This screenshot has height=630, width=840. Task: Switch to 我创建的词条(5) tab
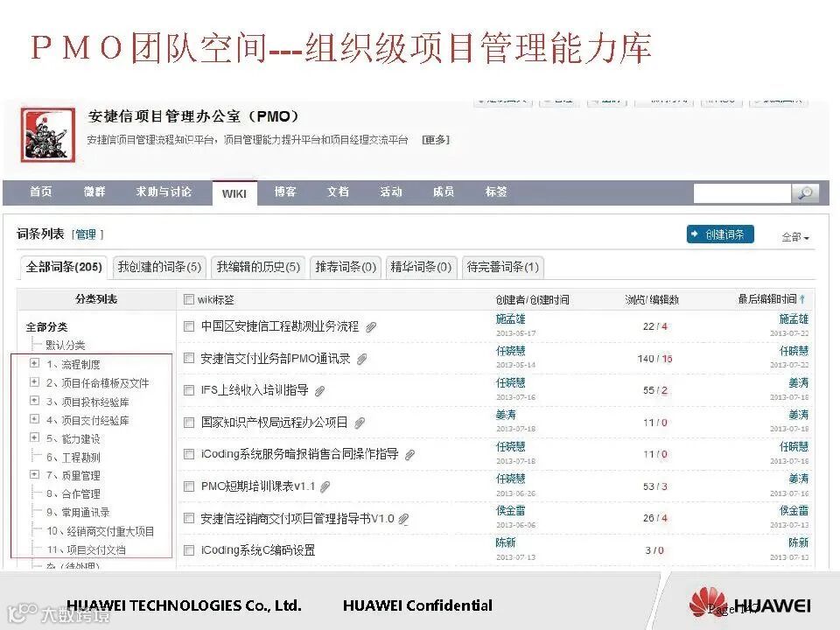point(159,267)
